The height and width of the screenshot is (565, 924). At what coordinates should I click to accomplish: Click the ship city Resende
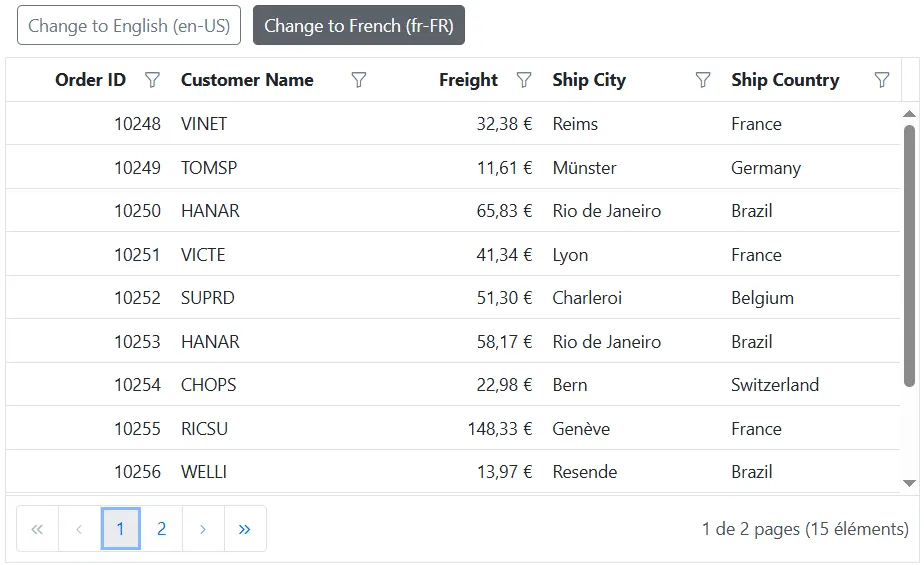pyautogui.click(x=585, y=472)
